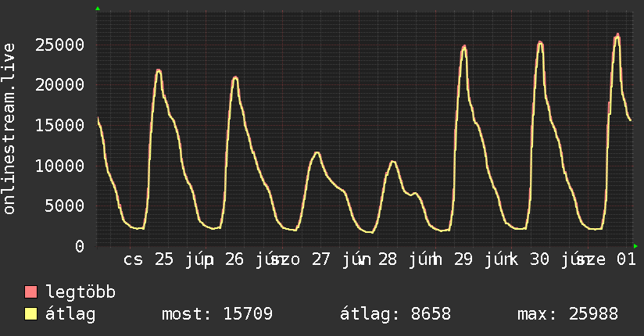This screenshot has height=336, width=644.
Task: Click the 25000 y-axis label
Action: tap(60, 45)
